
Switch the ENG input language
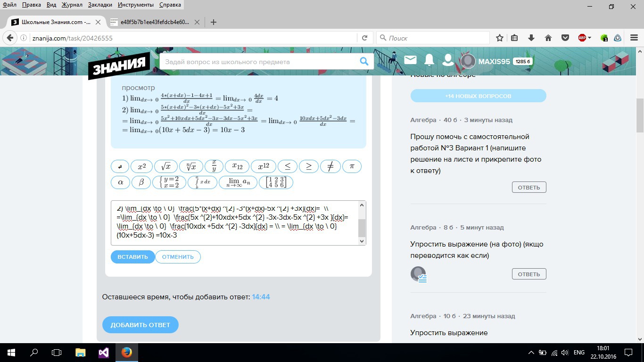[579, 353]
